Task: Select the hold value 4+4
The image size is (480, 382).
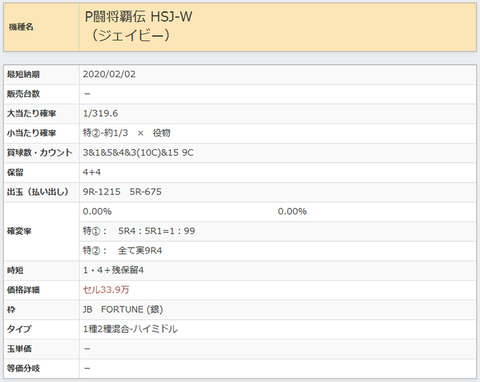Action: [x=92, y=172]
